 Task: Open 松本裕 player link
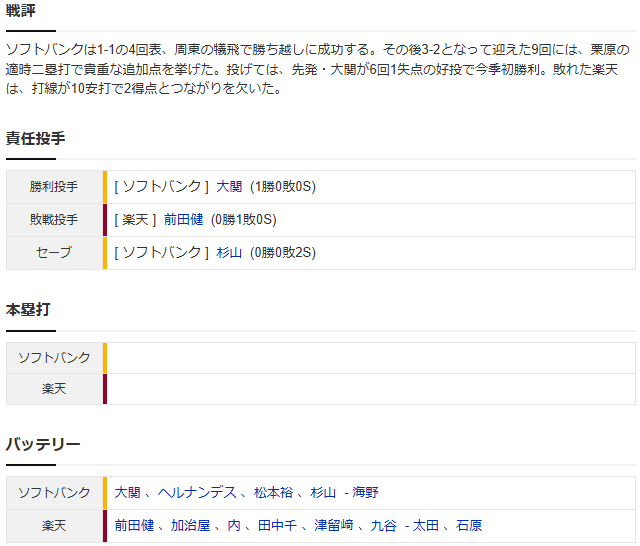pyautogui.click(x=273, y=492)
